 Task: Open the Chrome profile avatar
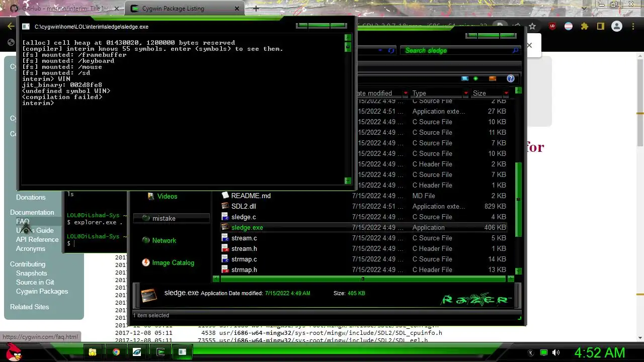tap(616, 26)
